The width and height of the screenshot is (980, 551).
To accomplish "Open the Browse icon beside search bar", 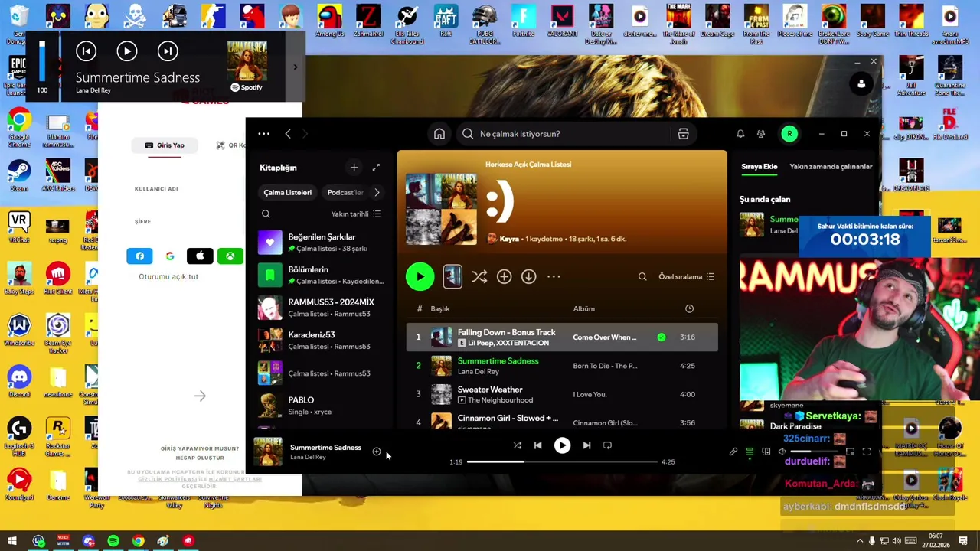I will [683, 134].
